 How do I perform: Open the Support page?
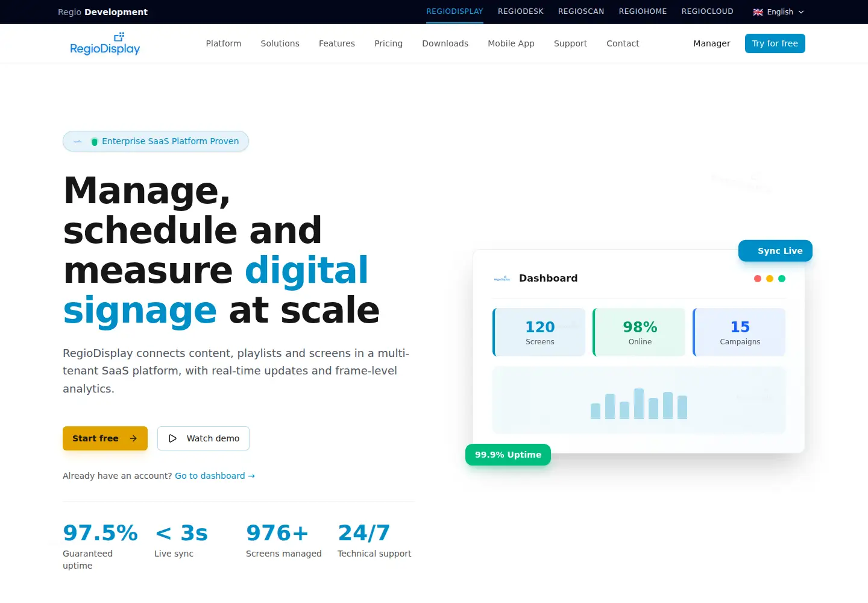click(x=570, y=43)
